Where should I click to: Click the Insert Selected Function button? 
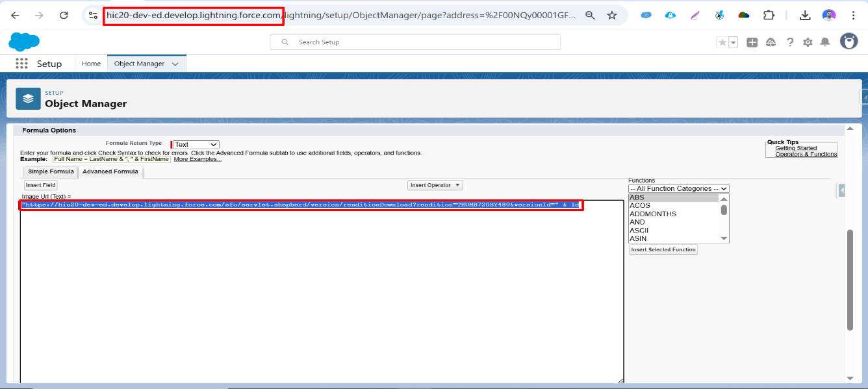point(663,249)
